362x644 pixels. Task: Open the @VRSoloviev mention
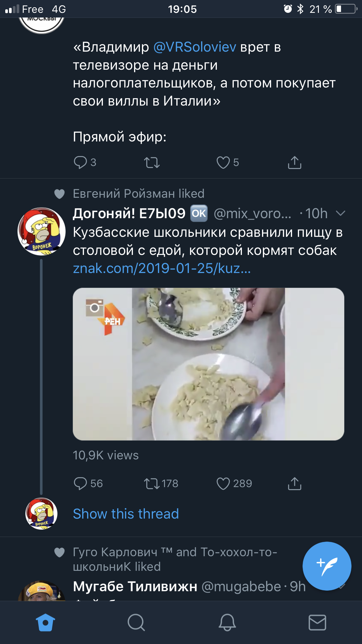[x=195, y=47]
